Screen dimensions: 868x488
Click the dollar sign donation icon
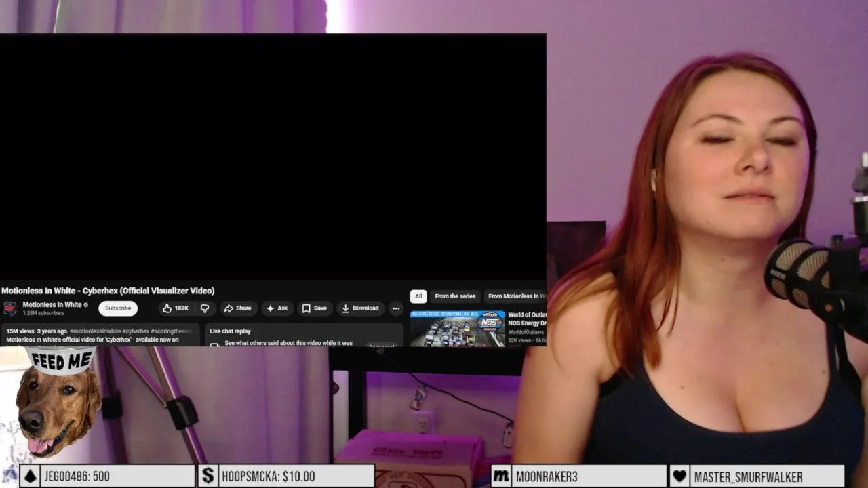tap(208, 476)
